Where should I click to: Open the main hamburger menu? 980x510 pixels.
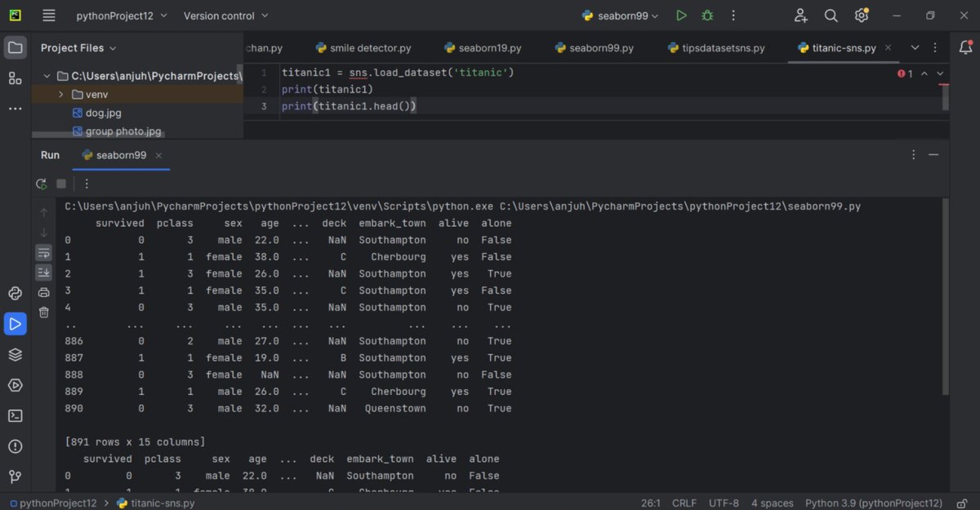[49, 16]
